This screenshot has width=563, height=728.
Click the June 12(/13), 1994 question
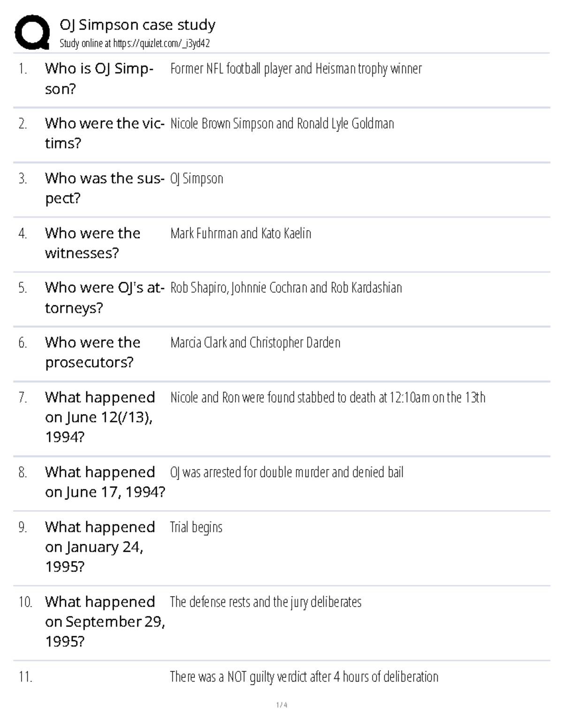click(100, 417)
